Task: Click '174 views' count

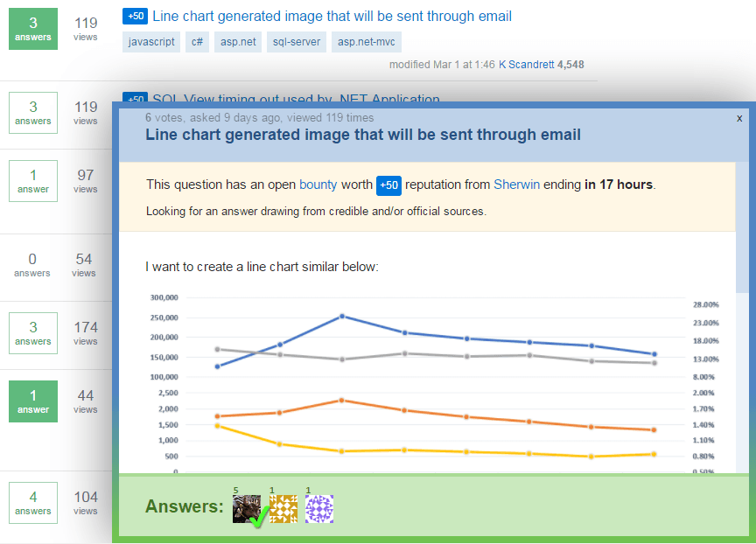Action: tap(86, 333)
